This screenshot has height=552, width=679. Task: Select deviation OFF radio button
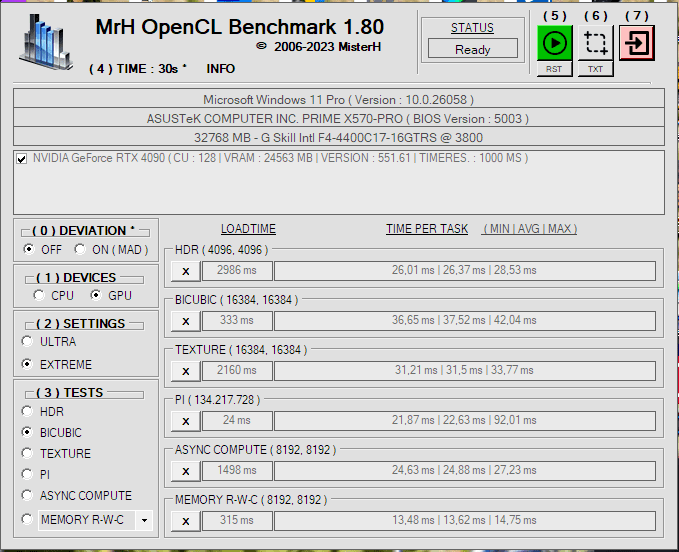point(29,249)
